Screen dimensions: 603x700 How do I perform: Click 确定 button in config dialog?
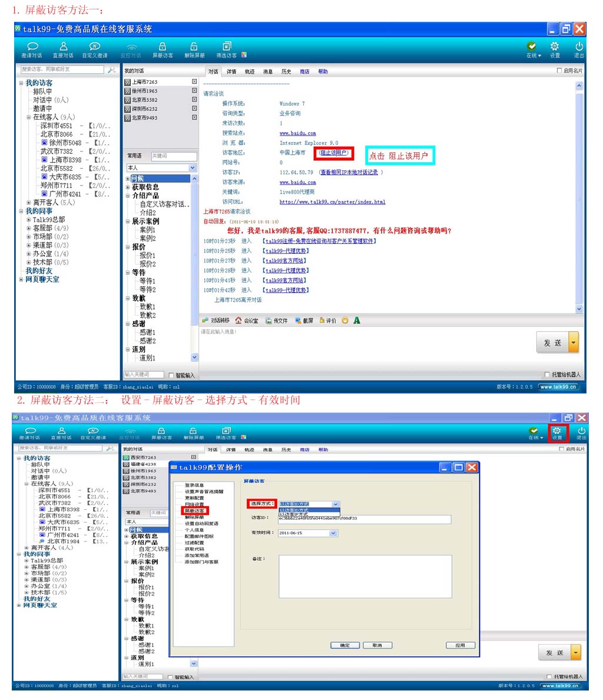[x=344, y=646]
